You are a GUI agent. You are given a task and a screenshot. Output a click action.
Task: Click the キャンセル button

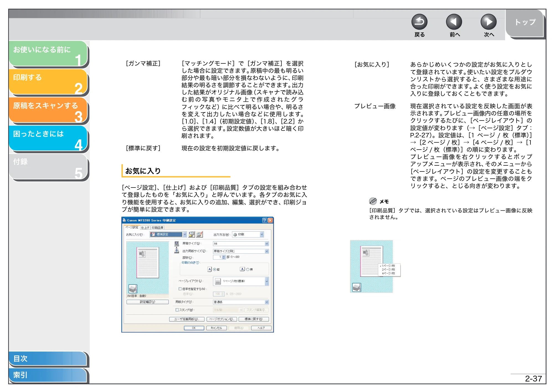click(x=216, y=328)
